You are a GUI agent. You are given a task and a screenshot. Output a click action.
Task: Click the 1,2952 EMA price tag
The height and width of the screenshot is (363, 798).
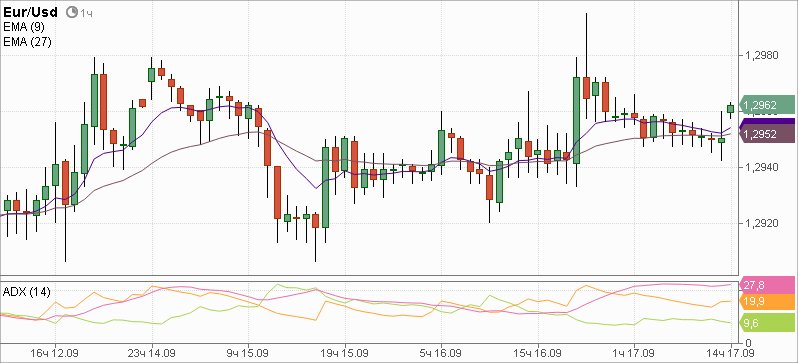coord(767,134)
